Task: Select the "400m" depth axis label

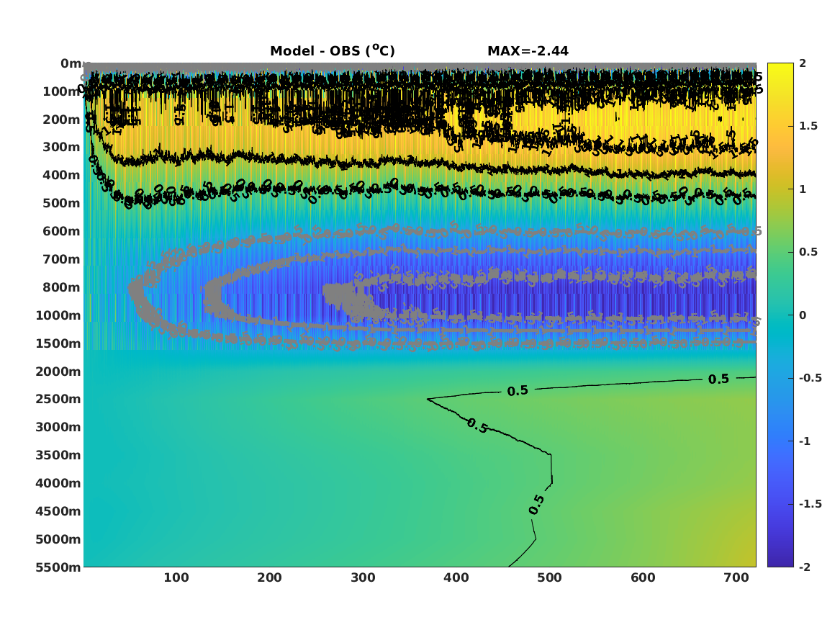Action: click(x=62, y=175)
